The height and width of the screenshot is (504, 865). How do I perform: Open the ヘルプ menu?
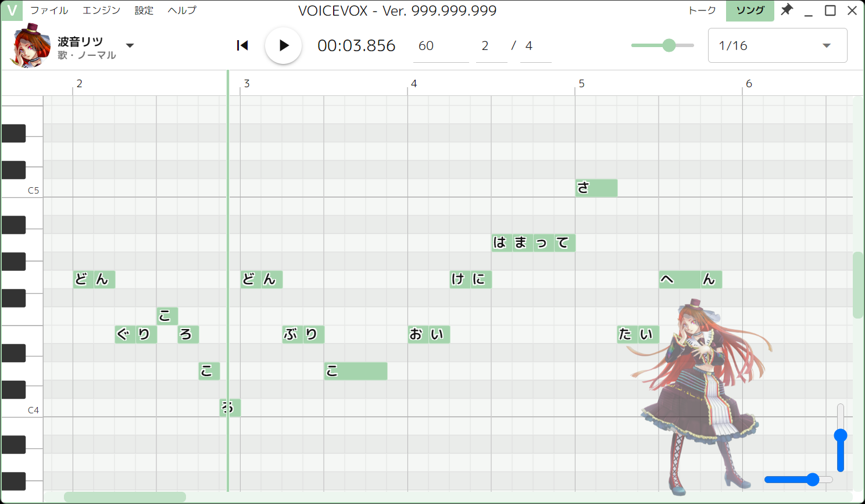(x=182, y=10)
